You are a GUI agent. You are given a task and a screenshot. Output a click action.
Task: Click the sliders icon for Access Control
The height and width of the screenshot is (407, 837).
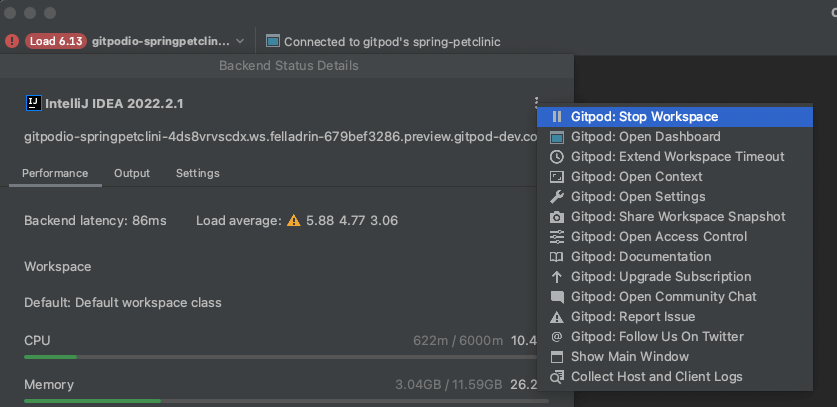(x=557, y=237)
